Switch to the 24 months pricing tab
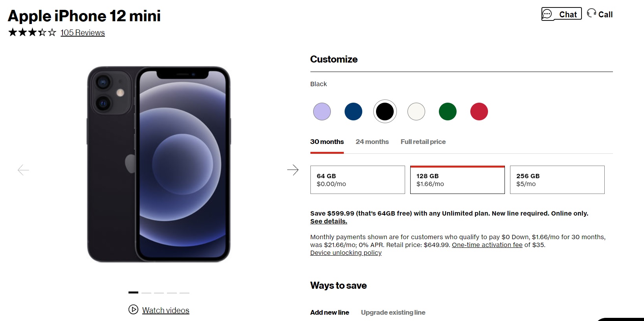Screen dimensions: 644x321 click(372, 142)
